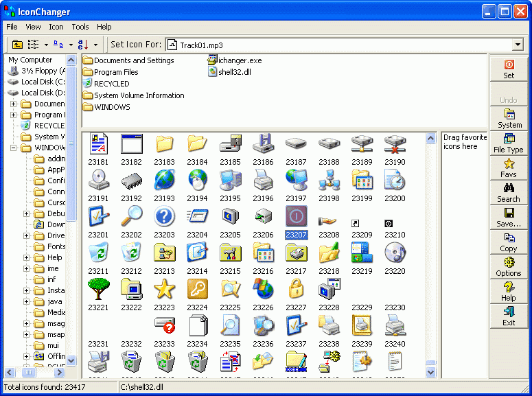The width and height of the screenshot is (532, 396).
Task: Click the Set button
Action: pyautogui.click(x=509, y=69)
